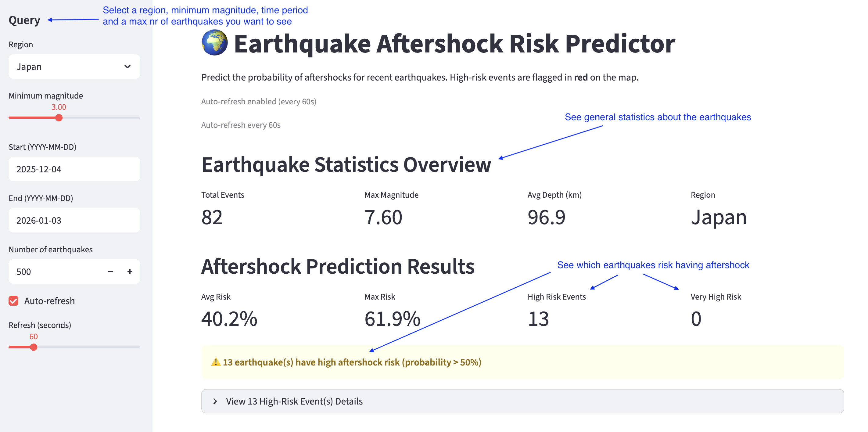
Task: Edit the Number of earthquakes value 500
Action: (x=51, y=271)
